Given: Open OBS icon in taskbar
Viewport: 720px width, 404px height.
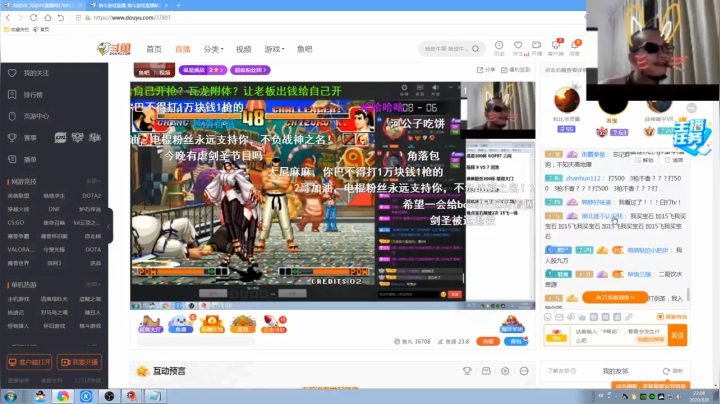Looking at the screenshot, I should [109, 396].
